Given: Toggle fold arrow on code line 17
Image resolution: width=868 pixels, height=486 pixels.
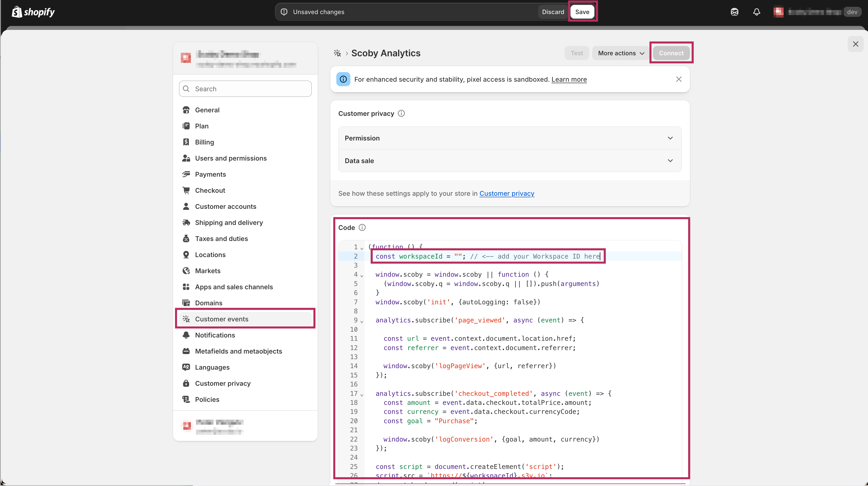Looking at the screenshot, I should coord(362,395).
